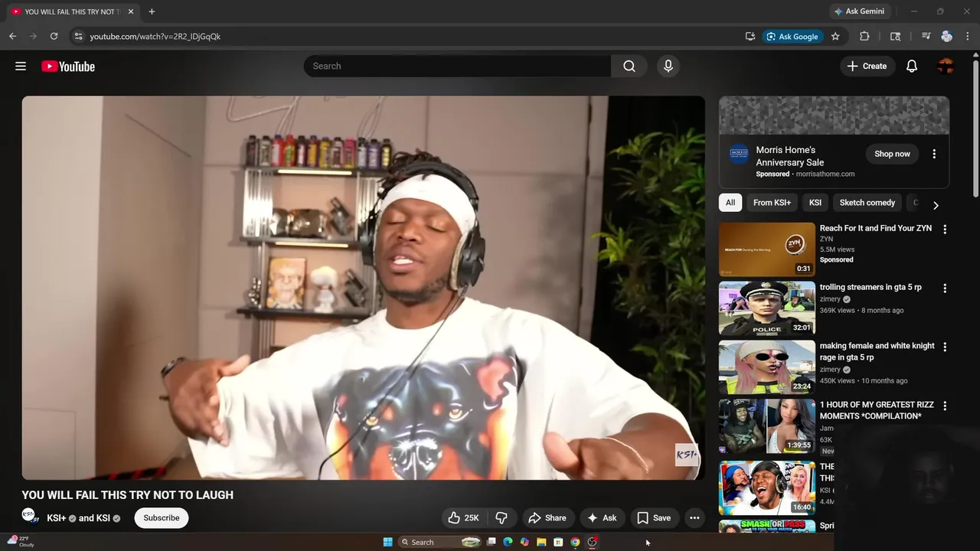
Task: Open Microsoft Edge from taskbar
Action: [x=508, y=542]
